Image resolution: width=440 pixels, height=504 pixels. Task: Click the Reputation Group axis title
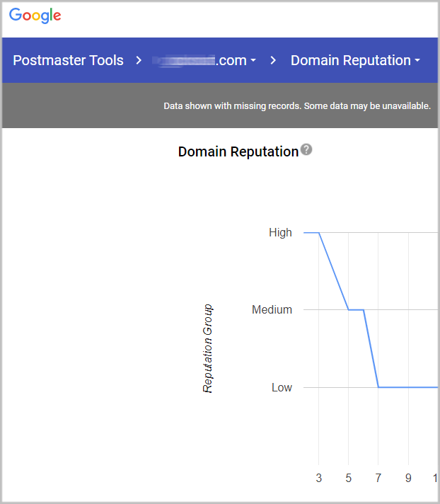click(208, 348)
